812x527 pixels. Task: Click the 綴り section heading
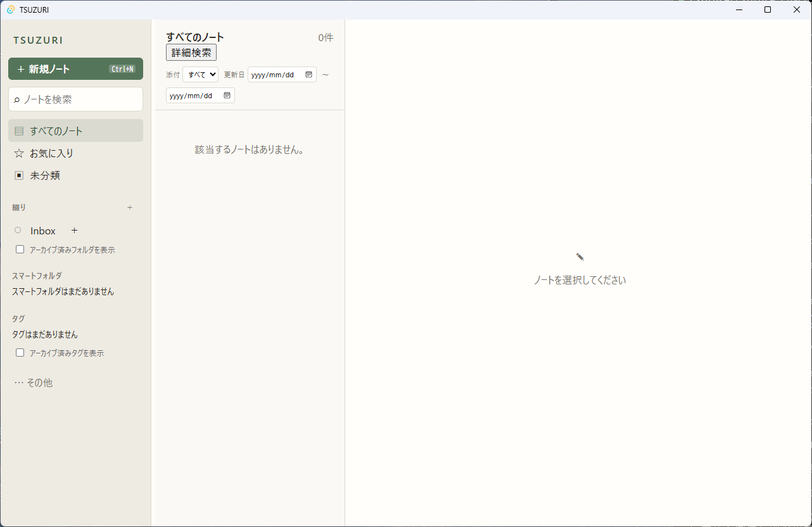pos(19,207)
